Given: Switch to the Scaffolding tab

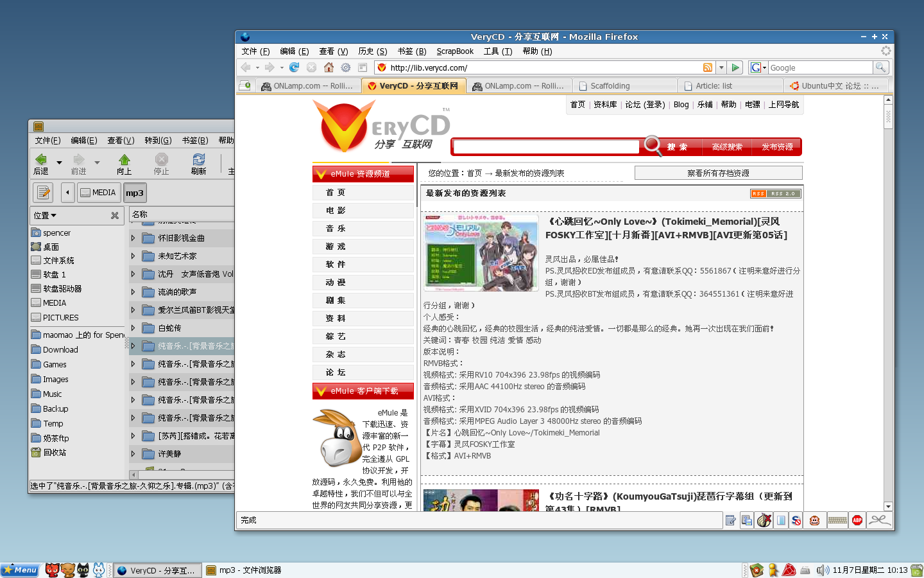Looking at the screenshot, I should pyautogui.click(x=624, y=85).
